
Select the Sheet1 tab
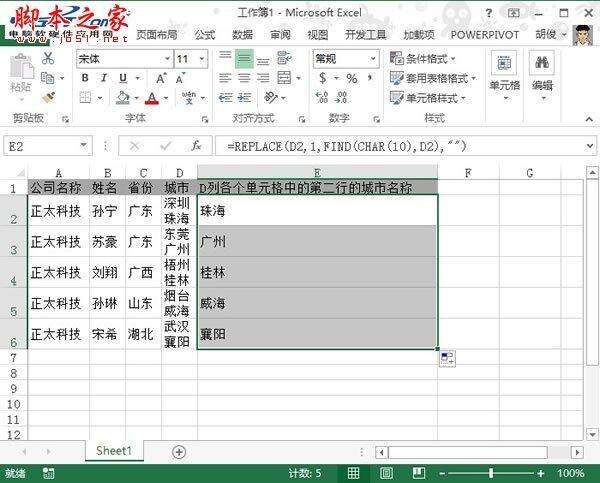coord(114,451)
